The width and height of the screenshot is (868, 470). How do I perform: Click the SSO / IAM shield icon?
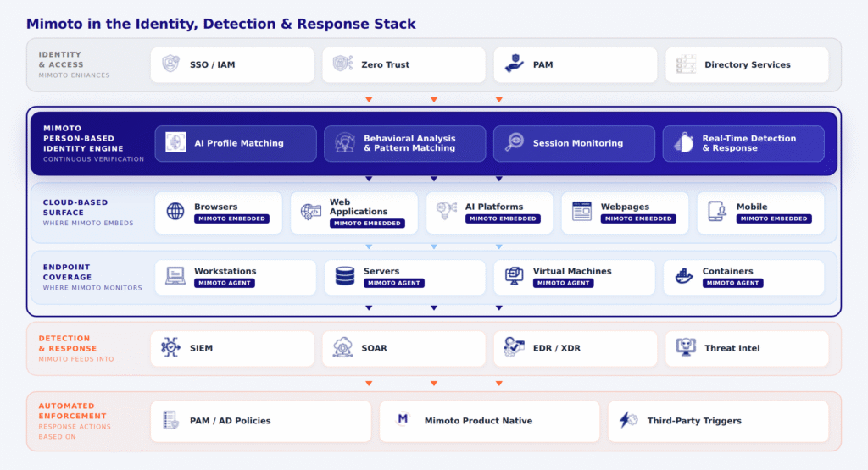tap(171, 64)
